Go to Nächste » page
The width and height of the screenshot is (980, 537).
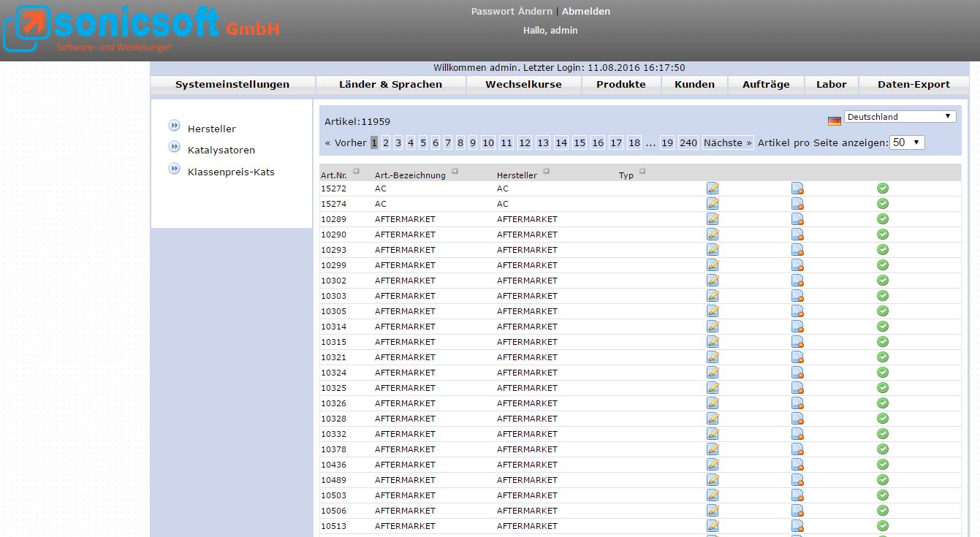click(x=727, y=143)
